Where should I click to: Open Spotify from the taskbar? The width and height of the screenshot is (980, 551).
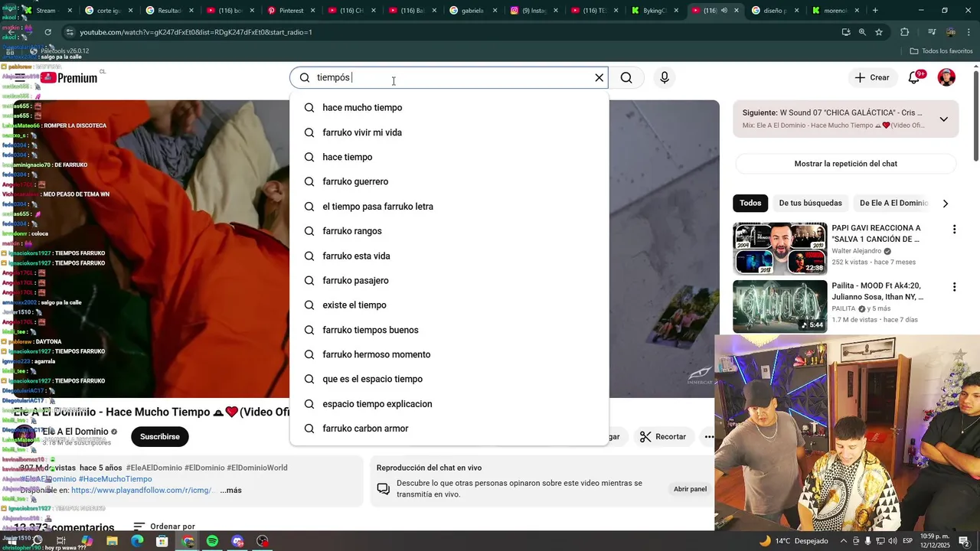coord(212,541)
